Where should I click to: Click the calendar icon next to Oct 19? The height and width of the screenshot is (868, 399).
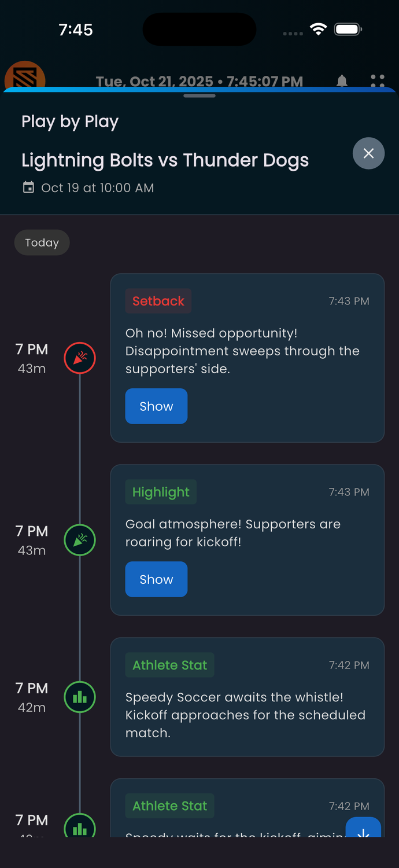(x=28, y=187)
